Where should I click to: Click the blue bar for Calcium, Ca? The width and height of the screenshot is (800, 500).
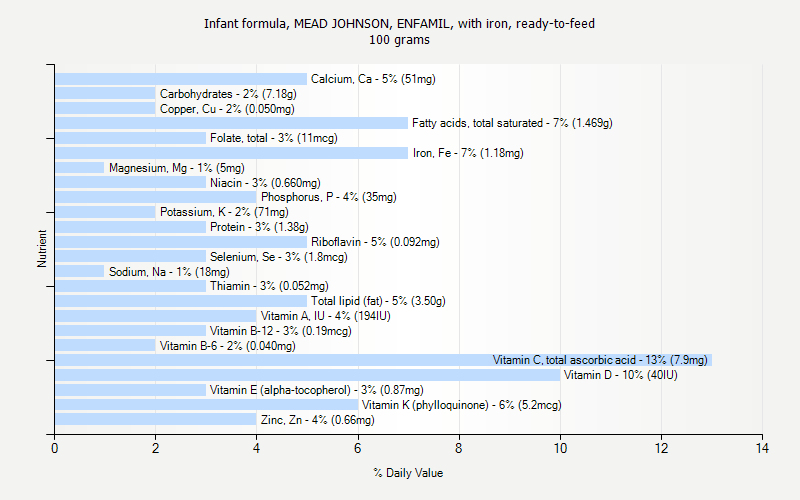(x=181, y=79)
